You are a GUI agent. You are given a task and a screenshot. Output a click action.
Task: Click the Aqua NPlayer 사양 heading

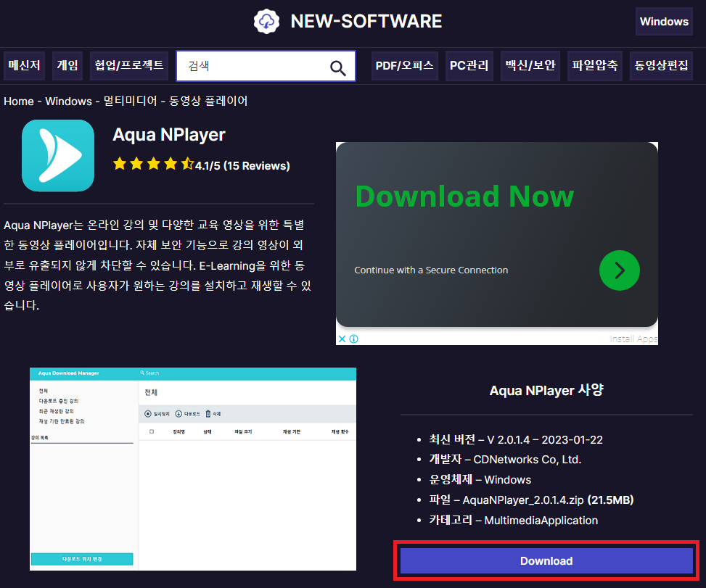coord(546,391)
